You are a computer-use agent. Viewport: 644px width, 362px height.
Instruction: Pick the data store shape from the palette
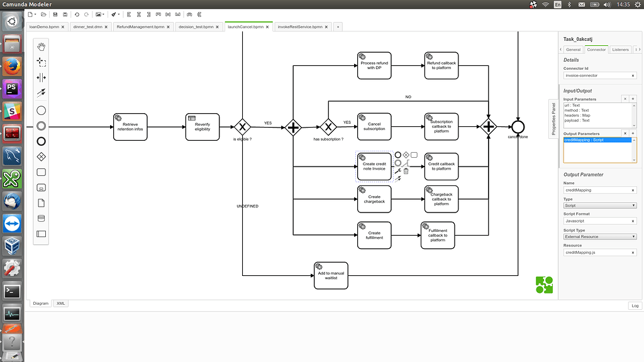[41, 218]
